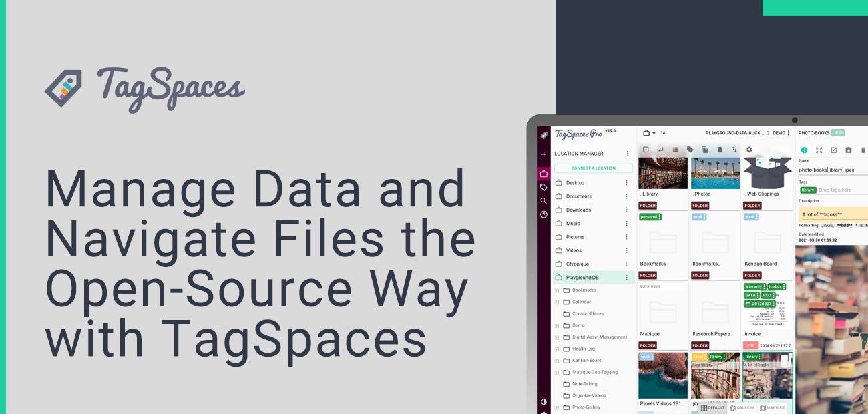Switch to the MAPIQUE perspective
The image size is (868, 414).
pyautogui.click(x=773, y=408)
